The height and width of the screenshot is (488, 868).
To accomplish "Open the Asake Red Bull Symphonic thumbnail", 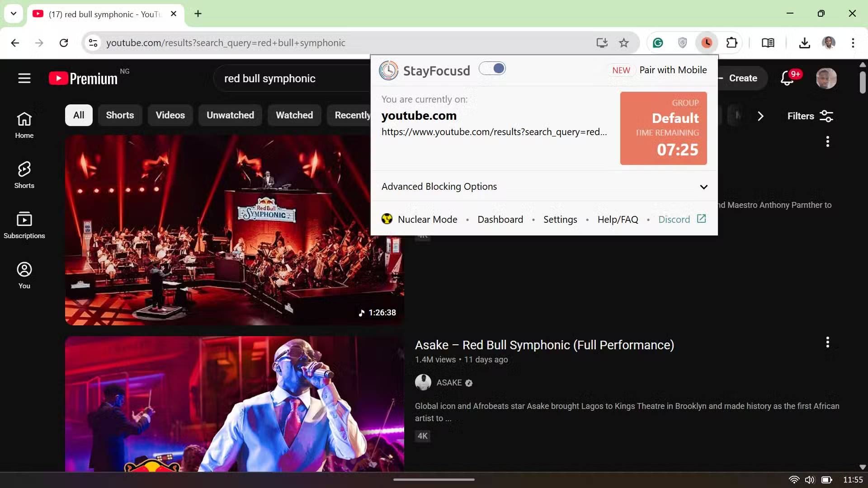I will tap(234, 404).
